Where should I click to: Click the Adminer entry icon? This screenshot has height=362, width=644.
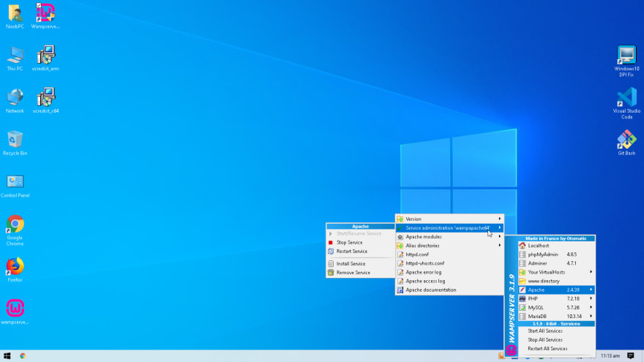click(x=522, y=263)
